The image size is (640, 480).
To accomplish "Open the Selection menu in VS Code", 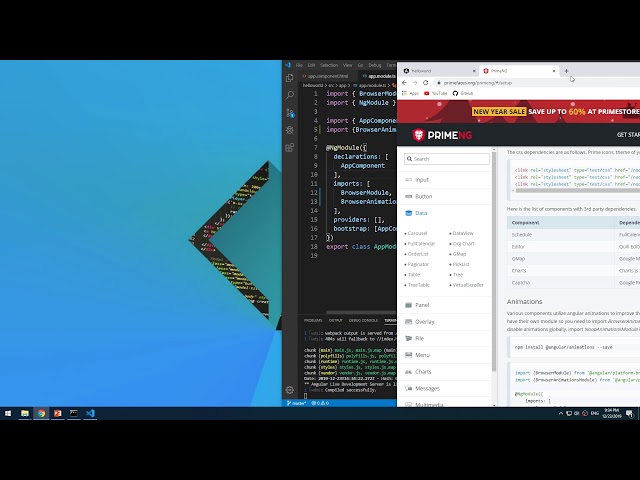I will [329, 65].
